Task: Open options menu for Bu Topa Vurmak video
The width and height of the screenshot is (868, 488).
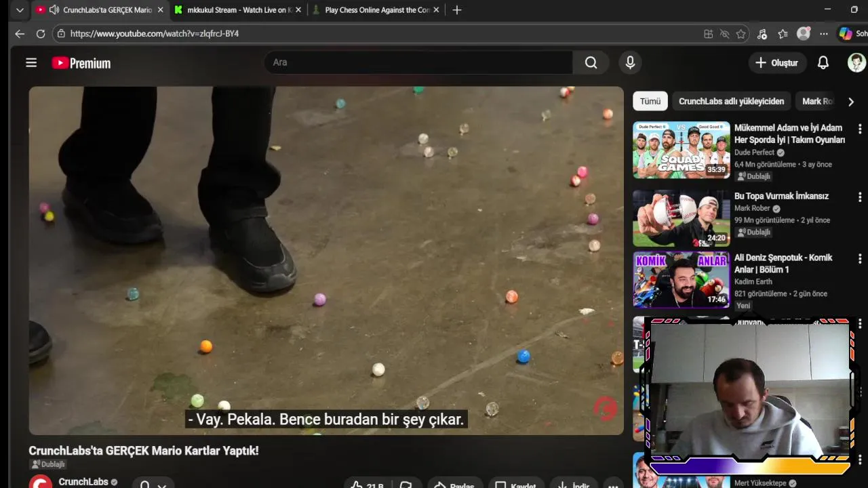Action: tap(860, 197)
